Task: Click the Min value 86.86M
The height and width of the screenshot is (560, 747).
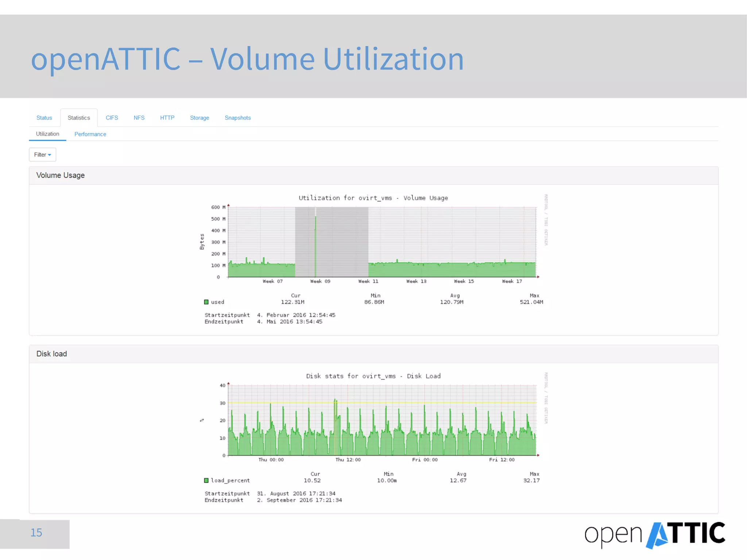Action: coord(374,302)
